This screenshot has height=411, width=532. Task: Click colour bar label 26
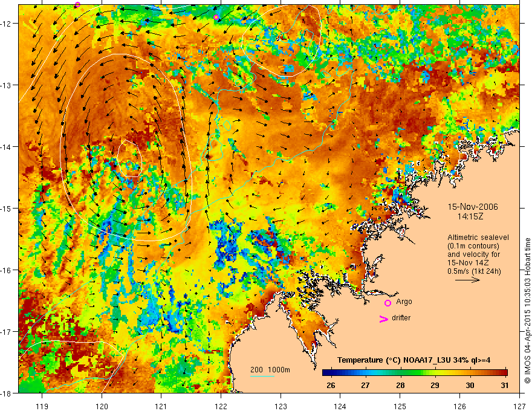tap(331, 386)
